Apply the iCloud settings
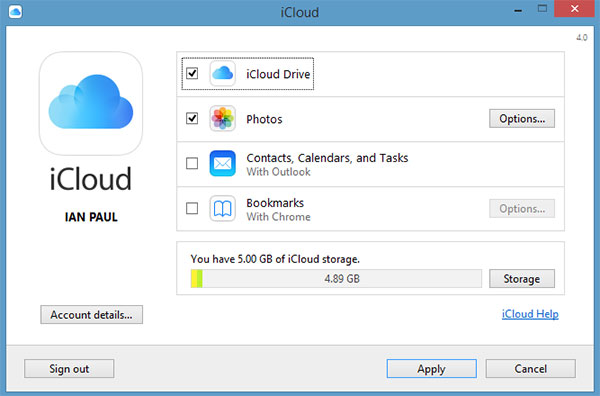Image resolution: width=600 pixels, height=396 pixels. tap(432, 368)
